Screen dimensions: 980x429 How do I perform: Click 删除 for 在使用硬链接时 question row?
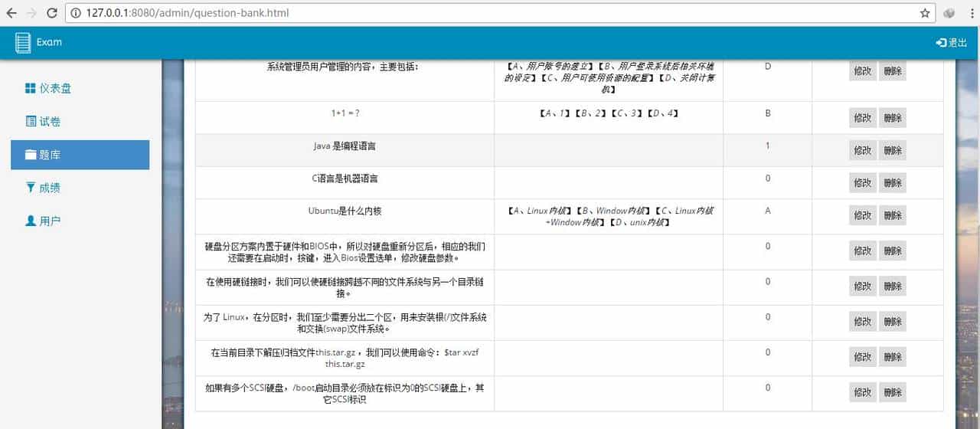892,286
